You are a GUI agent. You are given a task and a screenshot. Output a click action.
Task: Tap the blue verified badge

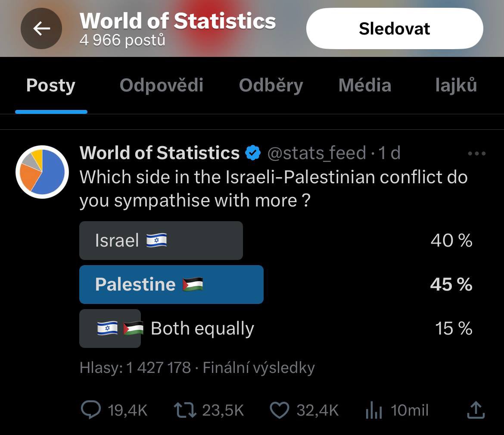point(253,153)
